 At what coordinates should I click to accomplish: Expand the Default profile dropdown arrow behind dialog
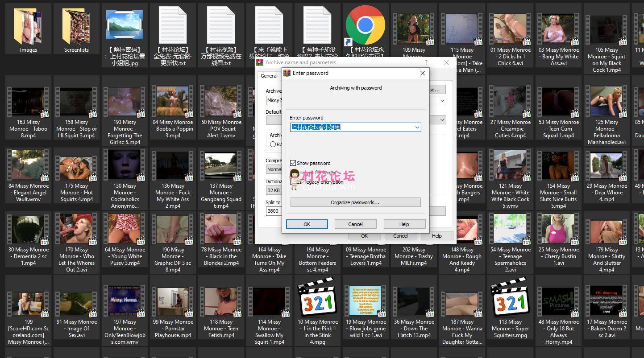pos(442,120)
